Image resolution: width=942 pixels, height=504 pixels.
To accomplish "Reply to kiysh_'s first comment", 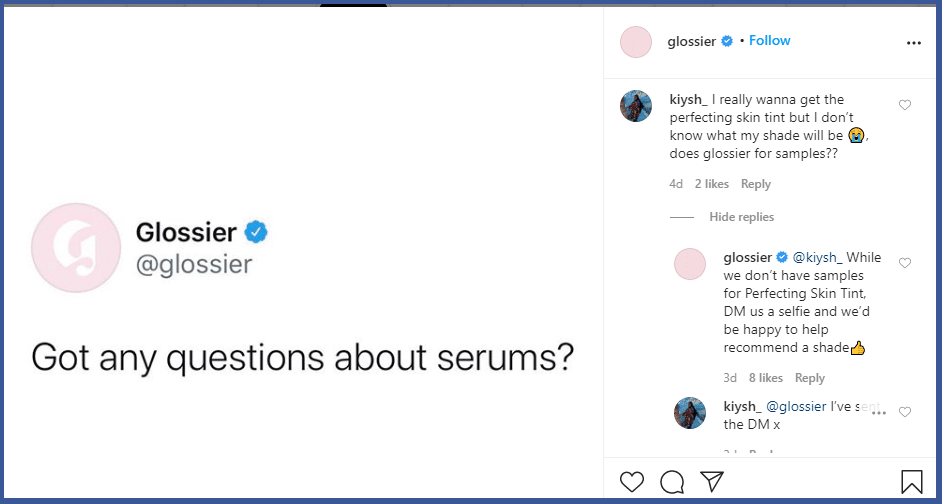I will coord(756,184).
